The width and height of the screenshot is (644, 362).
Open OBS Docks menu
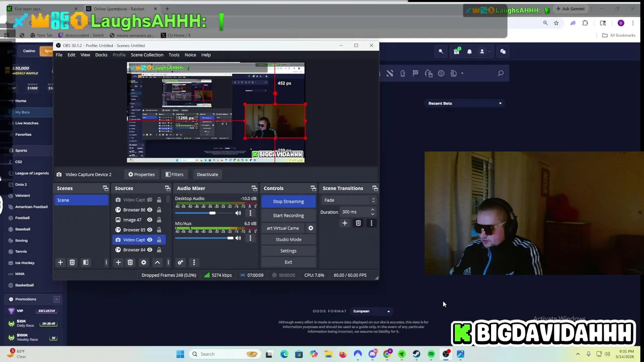[101, 55]
